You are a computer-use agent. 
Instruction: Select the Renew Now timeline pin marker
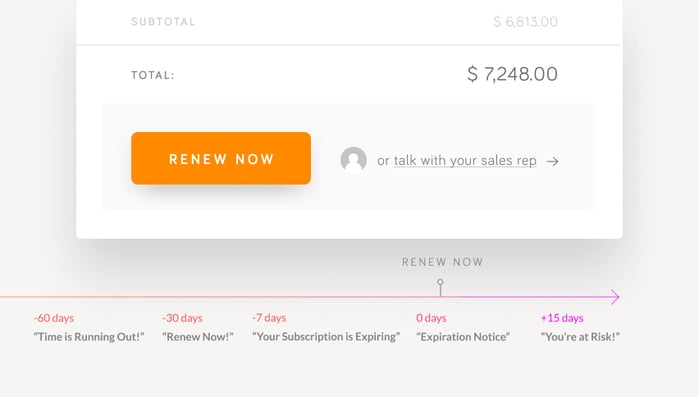coord(440,287)
